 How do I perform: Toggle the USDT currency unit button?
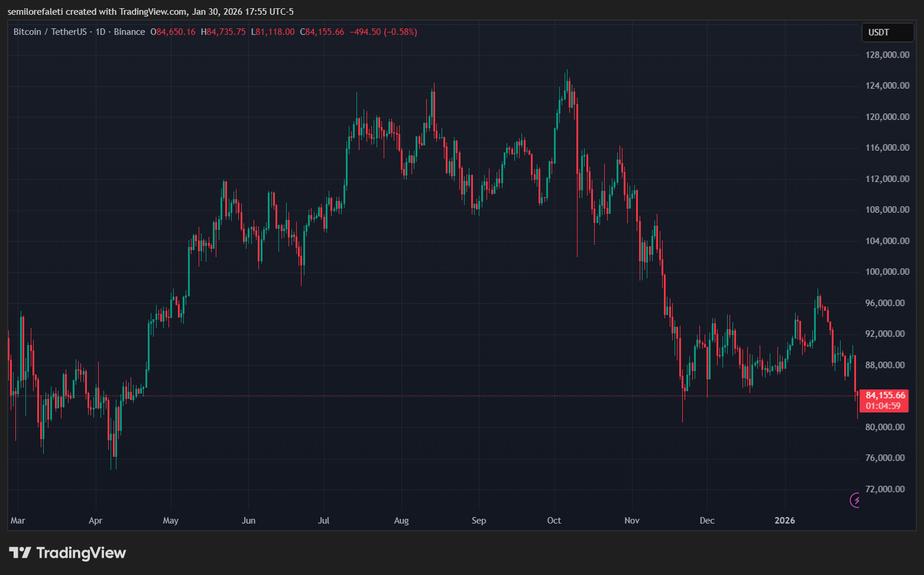pos(887,33)
